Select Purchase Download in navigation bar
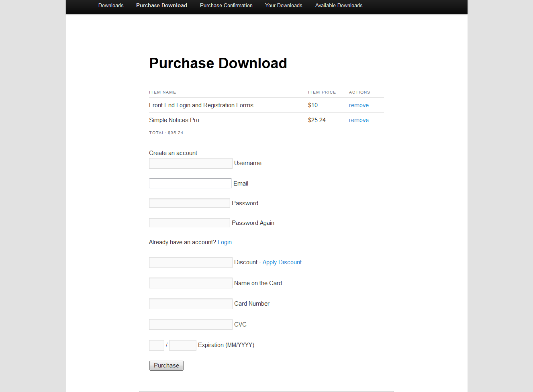Viewport: 533px width, 392px height. (x=161, y=6)
